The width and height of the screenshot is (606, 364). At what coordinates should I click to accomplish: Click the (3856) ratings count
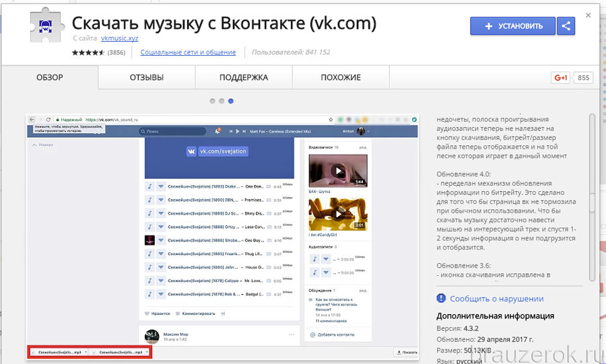pos(116,52)
